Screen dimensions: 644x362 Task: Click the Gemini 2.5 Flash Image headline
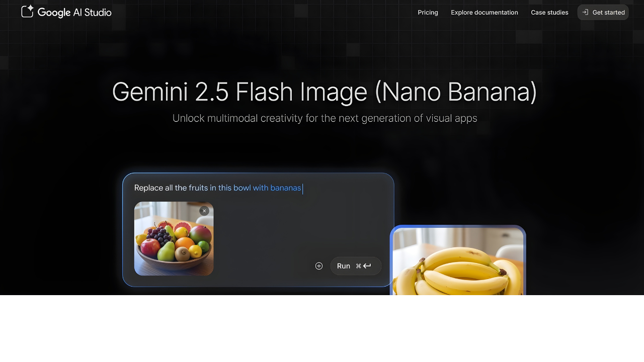click(325, 92)
